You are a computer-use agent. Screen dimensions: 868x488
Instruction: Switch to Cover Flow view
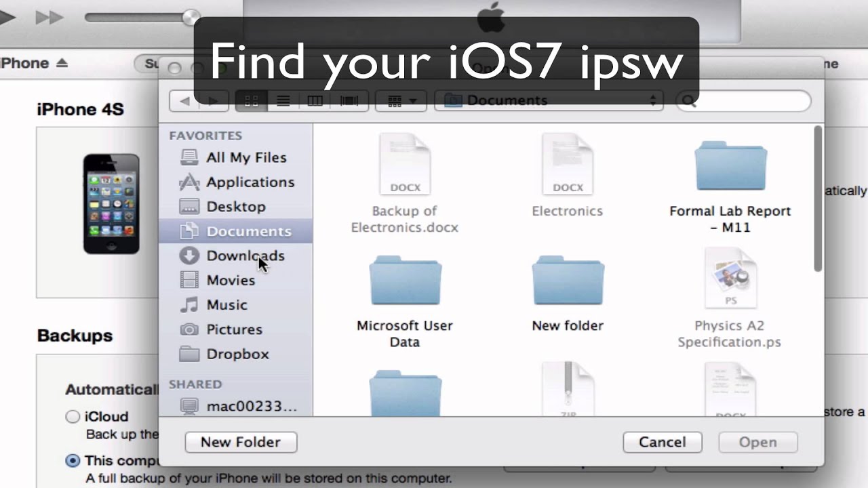(349, 101)
